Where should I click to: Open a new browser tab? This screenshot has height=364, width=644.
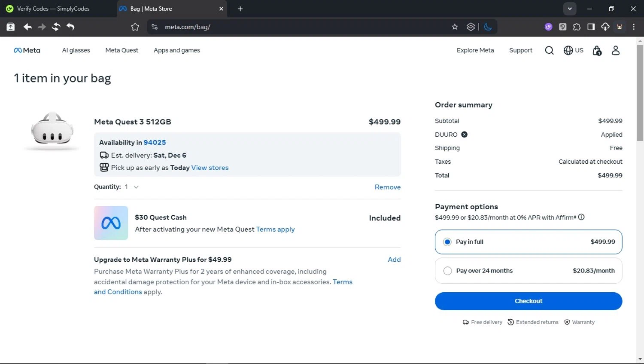point(240,9)
